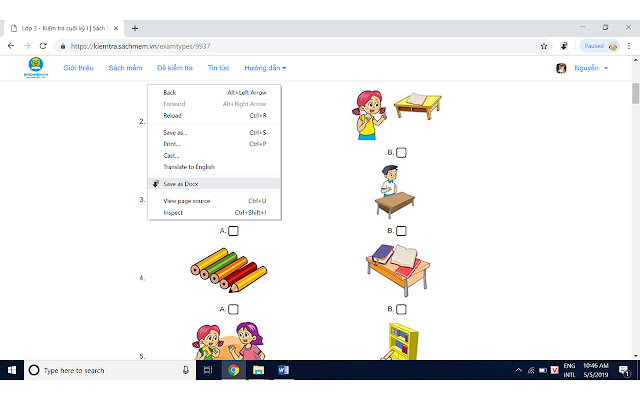Open the notification center icon
This screenshot has height=400, width=640.
624,370
